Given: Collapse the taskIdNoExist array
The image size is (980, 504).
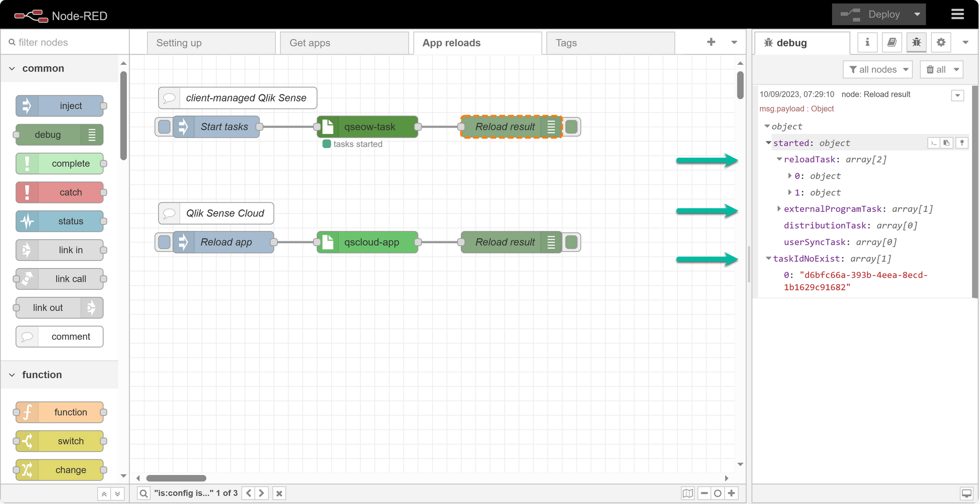Looking at the screenshot, I should [x=769, y=258].
